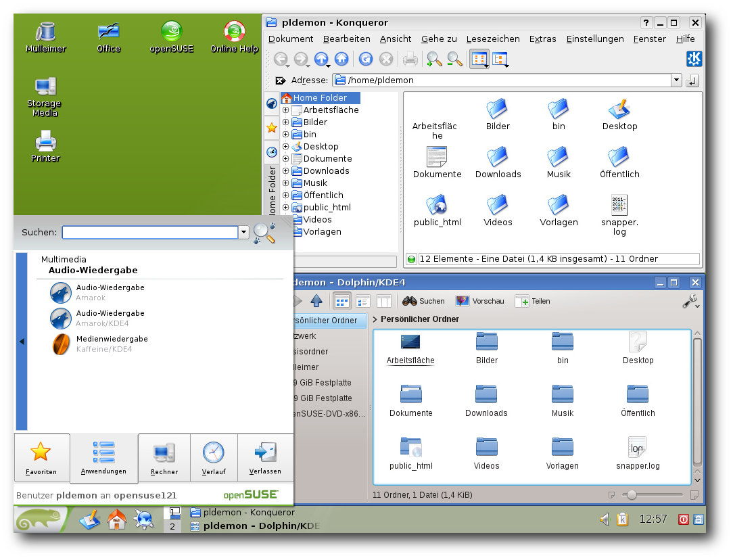Switch to the Anwendungen tab
The image size is (733, 560).
pos(103,458)
